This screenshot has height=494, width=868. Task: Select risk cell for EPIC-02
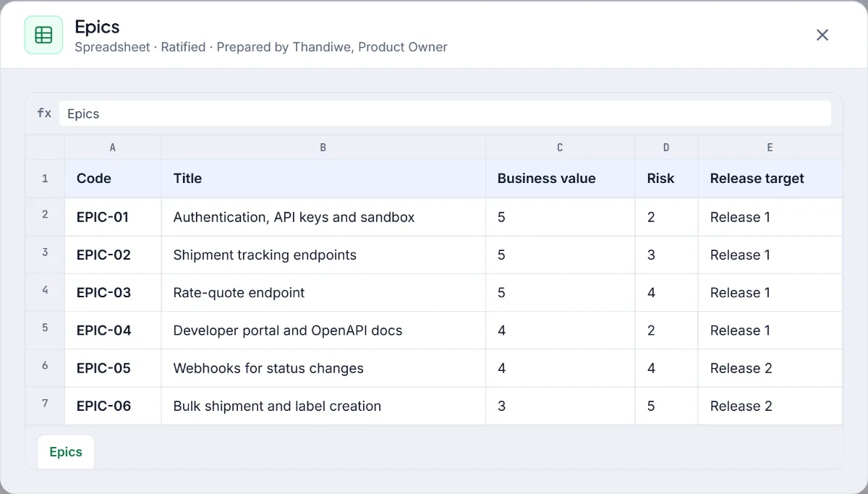coord(666,255)
